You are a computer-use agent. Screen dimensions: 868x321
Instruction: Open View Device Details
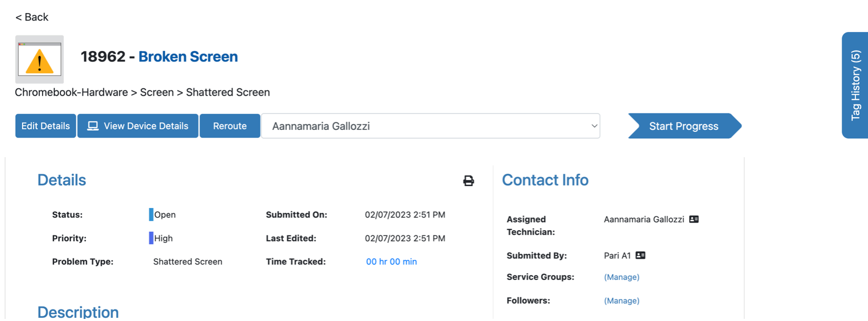coord(138,126)
